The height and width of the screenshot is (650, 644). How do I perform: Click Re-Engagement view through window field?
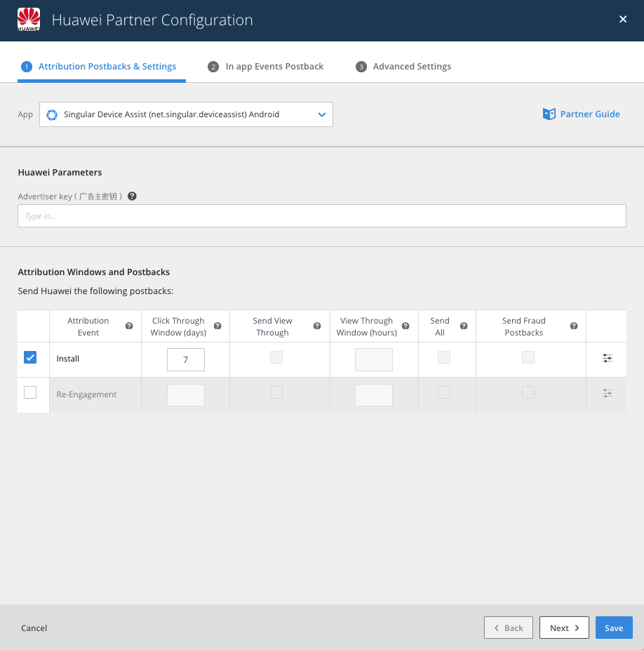pyautogui.click(x=373, y=395)
